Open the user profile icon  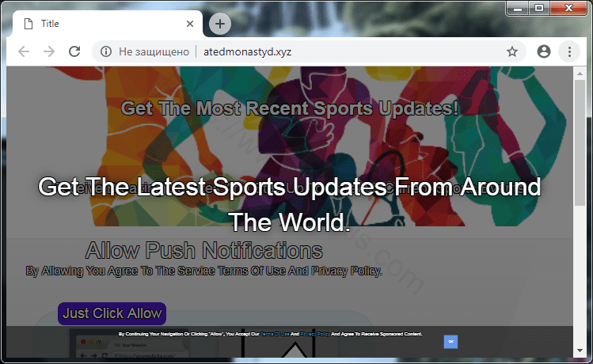point(543,51)
